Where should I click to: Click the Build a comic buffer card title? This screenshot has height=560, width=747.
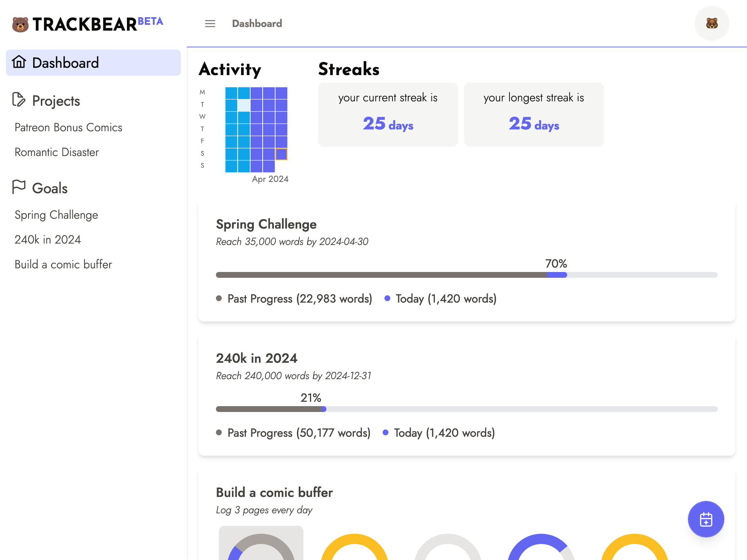point(274,492)
